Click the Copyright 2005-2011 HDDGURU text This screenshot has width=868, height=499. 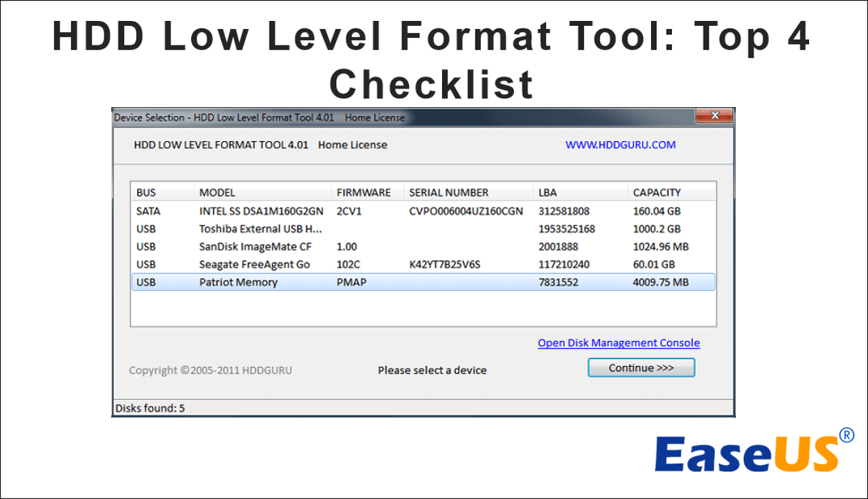pos(211,370)
